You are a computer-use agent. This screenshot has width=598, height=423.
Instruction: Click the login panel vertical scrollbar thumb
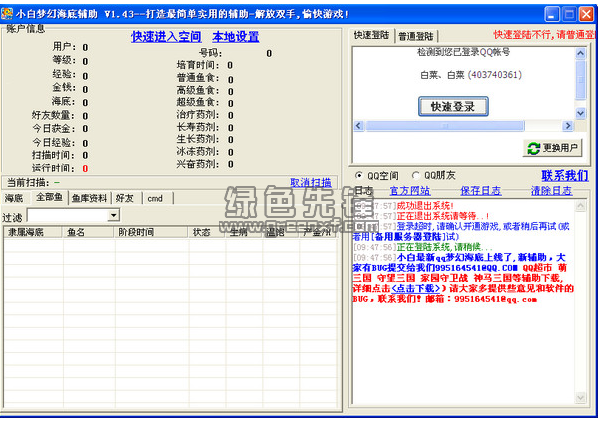tap(580, 79)
